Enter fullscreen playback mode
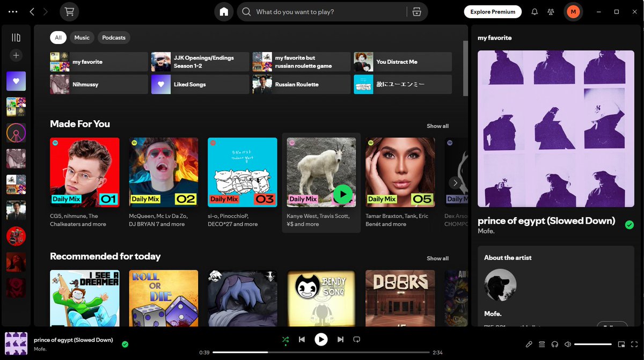 pos(635,344)
